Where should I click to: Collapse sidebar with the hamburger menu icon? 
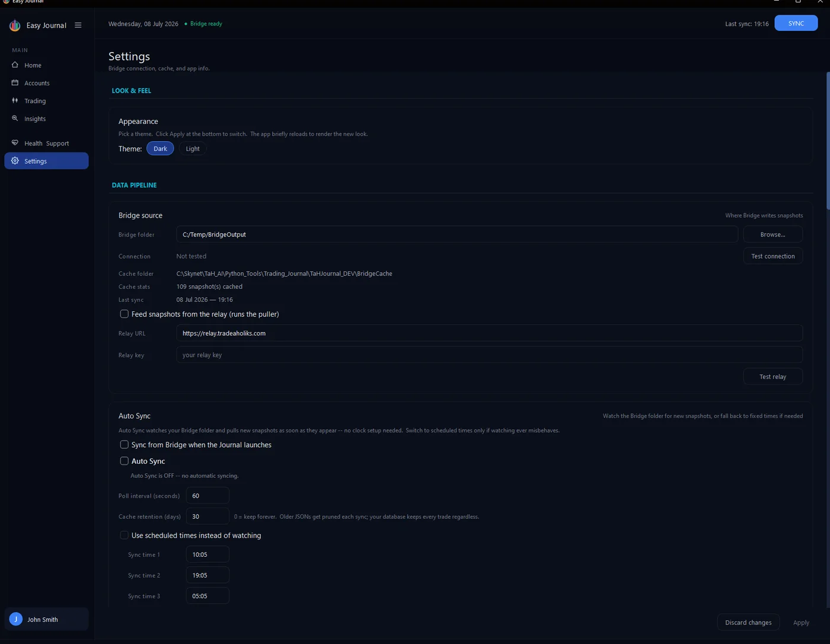tap(78, 25)
